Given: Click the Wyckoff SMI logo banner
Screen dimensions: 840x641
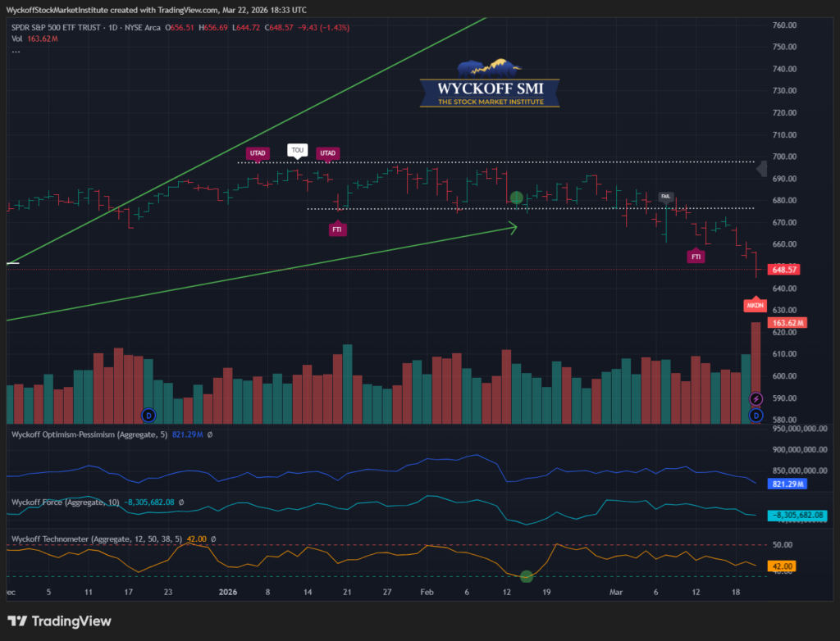Looking at the screenshot, I should [489, 84].
